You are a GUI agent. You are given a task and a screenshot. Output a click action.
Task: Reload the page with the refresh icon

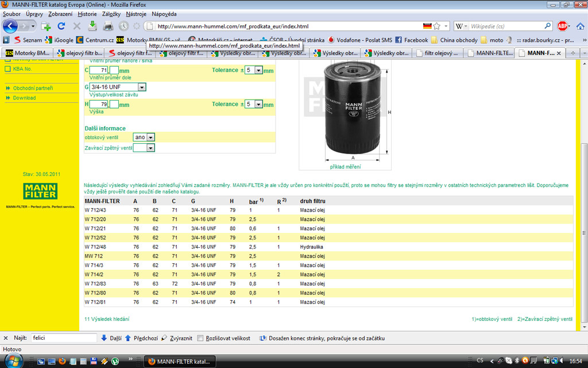click(x=61, y=26)
